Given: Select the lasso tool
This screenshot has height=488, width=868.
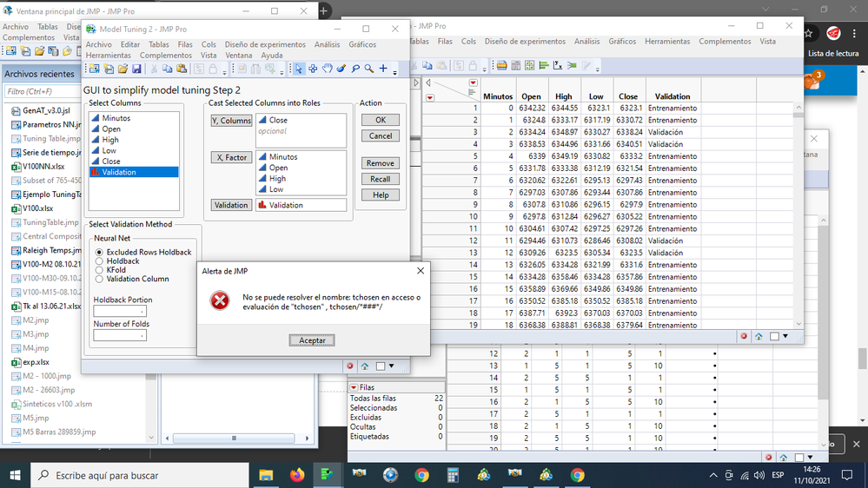Looking at the screenshot, I should (x=355, y=69).
